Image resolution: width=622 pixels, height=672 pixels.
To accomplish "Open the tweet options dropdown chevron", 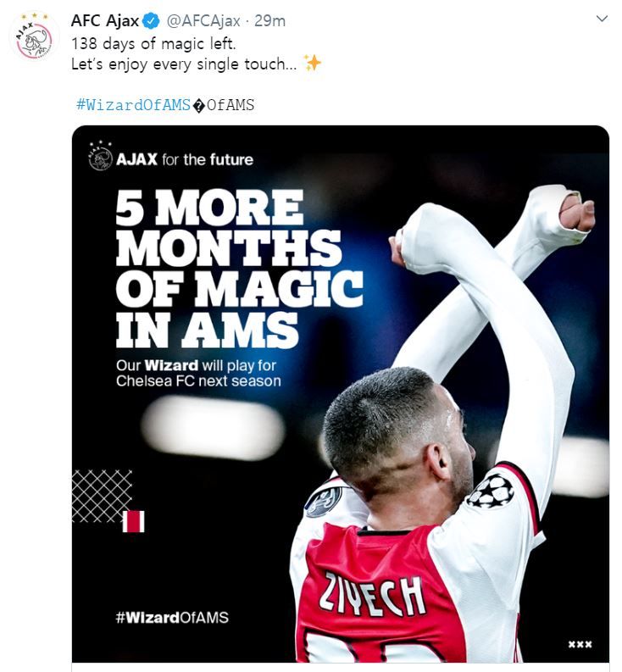I will click(601, 19).
